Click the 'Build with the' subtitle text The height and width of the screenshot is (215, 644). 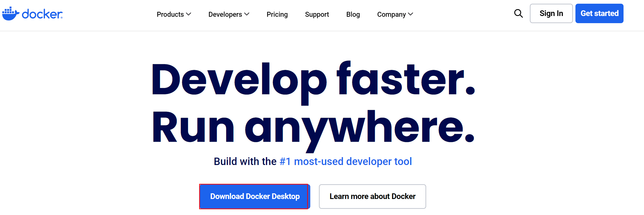245,162
